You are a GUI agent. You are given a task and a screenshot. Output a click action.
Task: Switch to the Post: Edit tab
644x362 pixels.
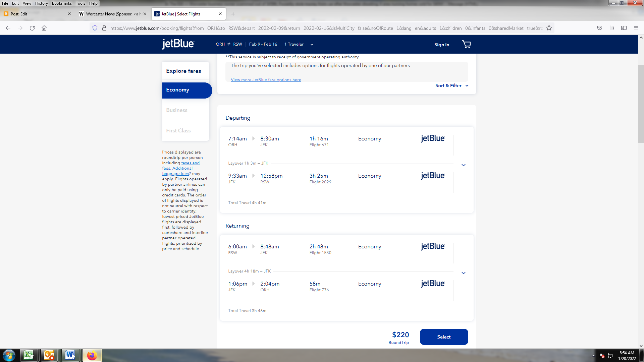coord(37,14)
